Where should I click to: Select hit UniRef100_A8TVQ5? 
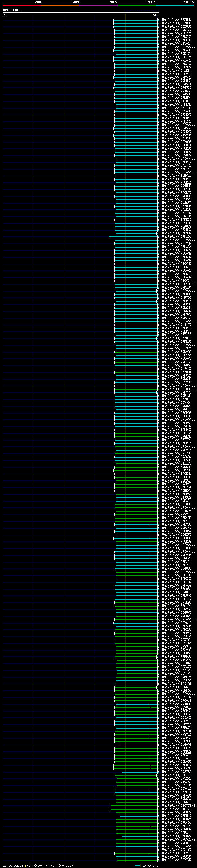pyautogui.click(x=176, y=108)
